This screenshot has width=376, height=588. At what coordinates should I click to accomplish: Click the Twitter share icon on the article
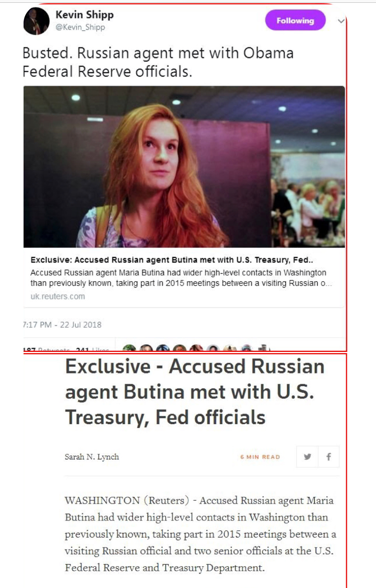pyautogui.click(x=307, y=456)
